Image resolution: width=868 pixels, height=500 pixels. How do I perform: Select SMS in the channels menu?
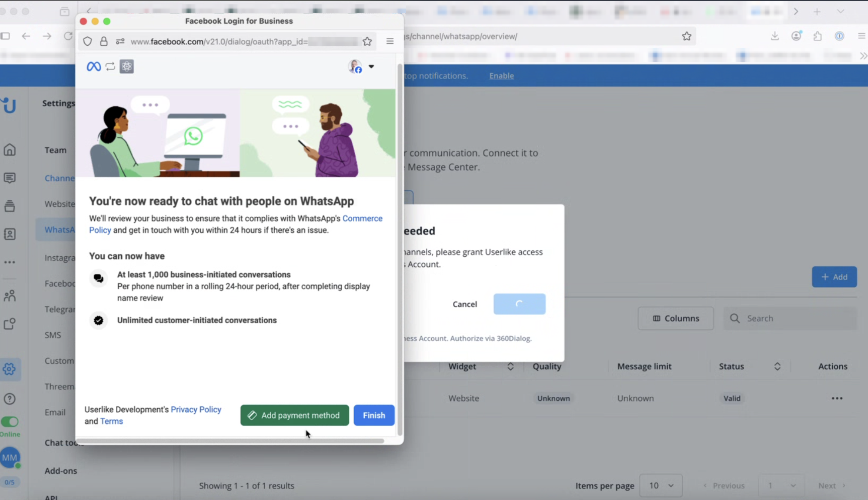click(x=53, y=335)
